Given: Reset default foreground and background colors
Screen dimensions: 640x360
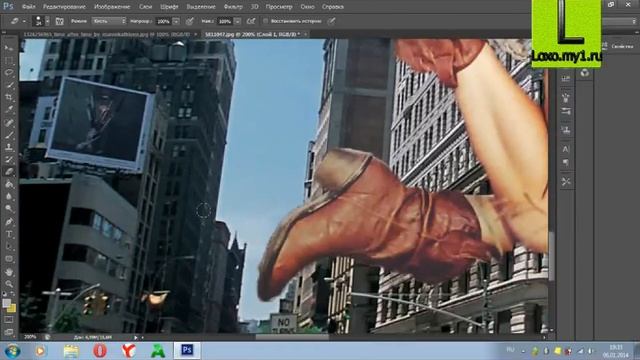Looking at the screenshot, I should [4, 293].
